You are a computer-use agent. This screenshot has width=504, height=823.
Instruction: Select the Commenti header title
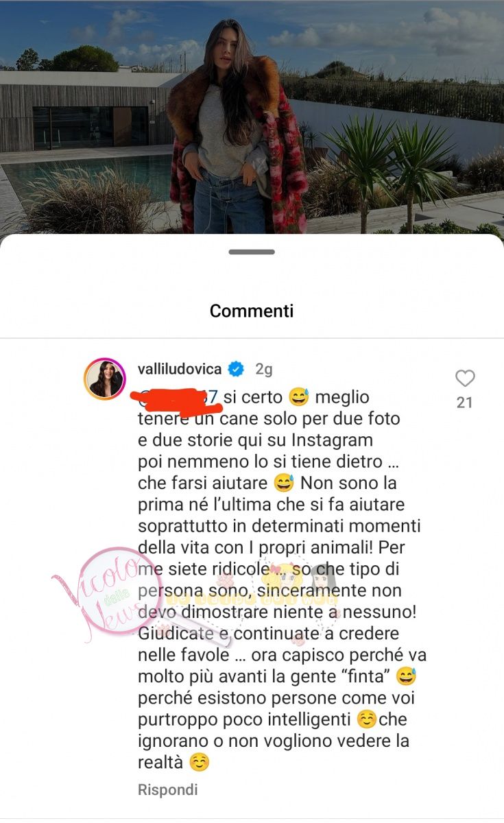[x=252, y=311]
